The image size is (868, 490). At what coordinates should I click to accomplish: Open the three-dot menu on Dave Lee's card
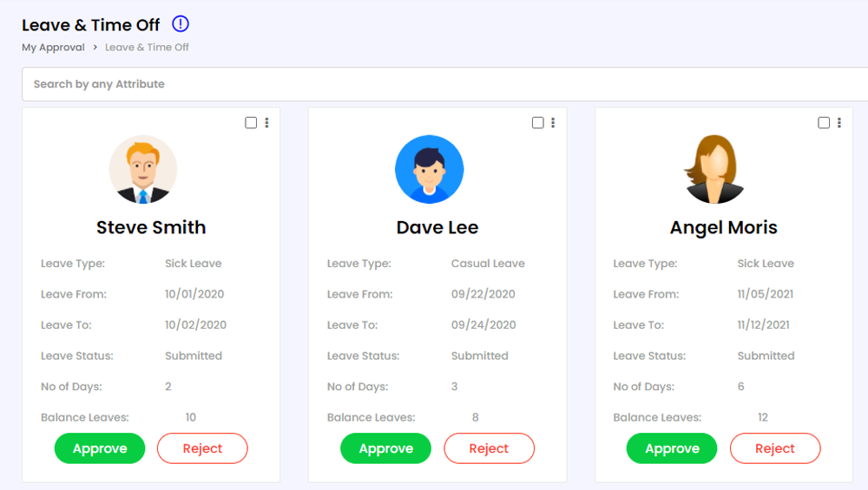point(553,123)
